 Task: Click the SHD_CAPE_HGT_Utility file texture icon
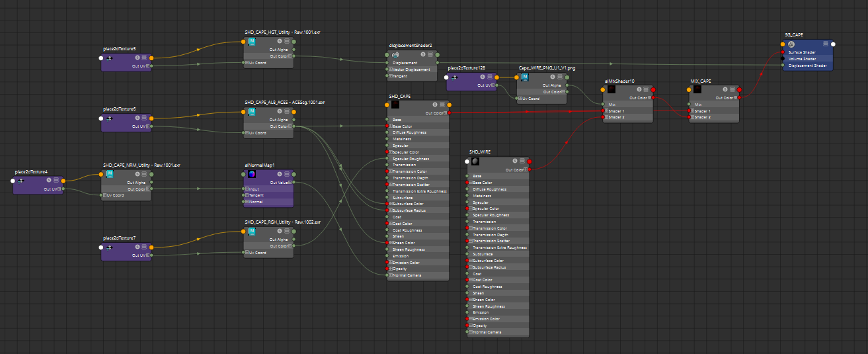click(253, 42)
